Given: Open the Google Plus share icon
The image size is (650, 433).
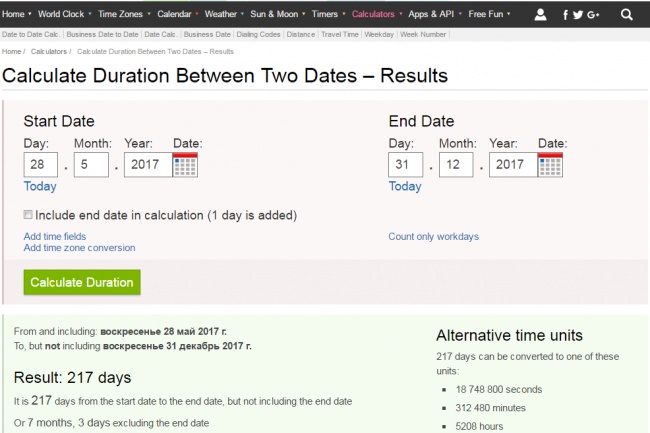Looking at the screenshot, I should 593,15.
